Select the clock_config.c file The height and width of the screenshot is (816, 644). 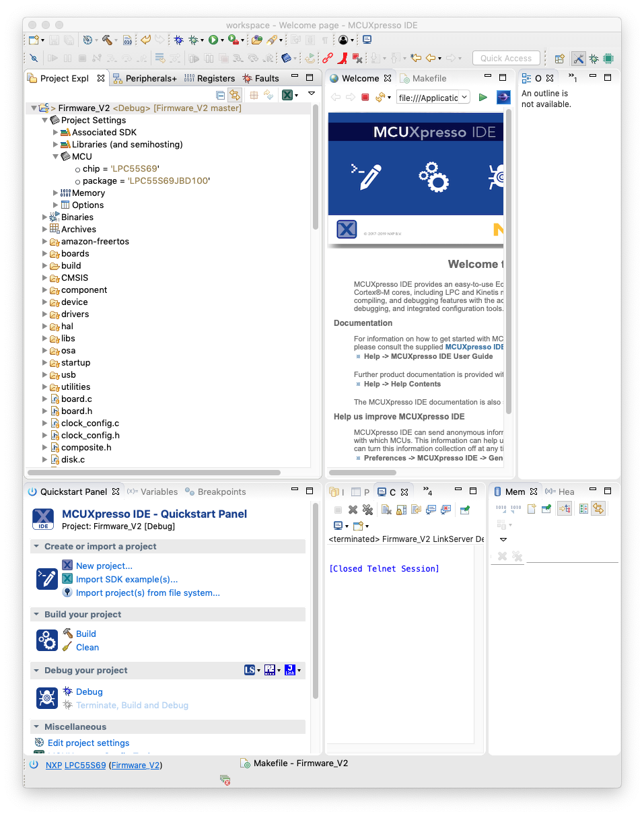click(x=90, y=423)
